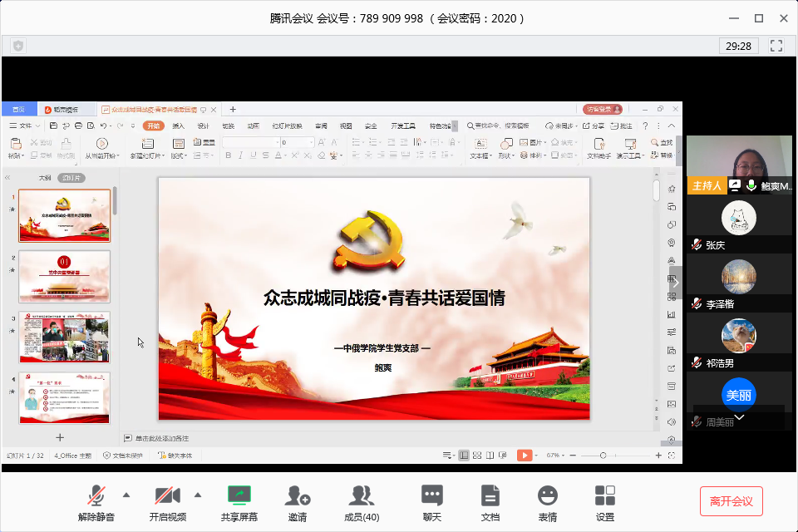Screen dimensions: 798x532
Task: Open the 文件 menu in WPS
Action: coord(24,126)
